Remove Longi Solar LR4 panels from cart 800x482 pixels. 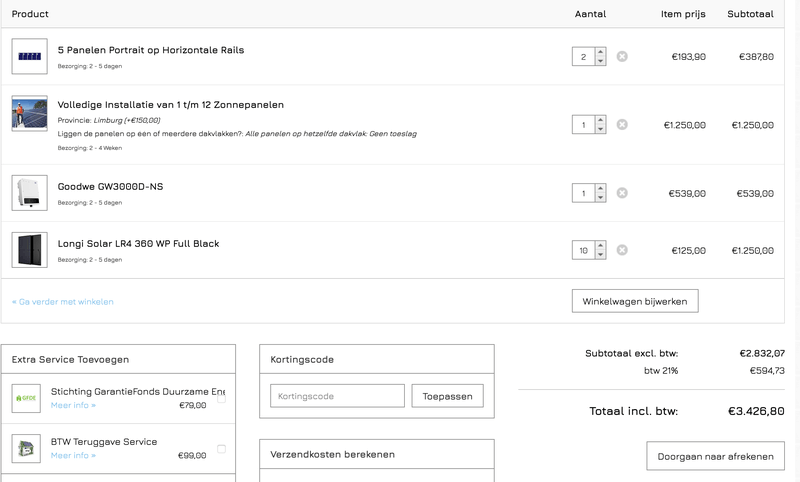(622, 250)
